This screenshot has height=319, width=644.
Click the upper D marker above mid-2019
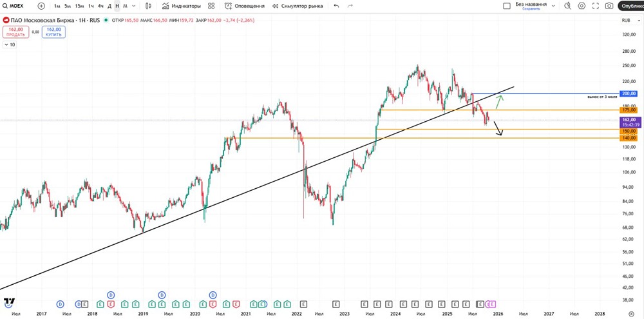pos(162,295)
